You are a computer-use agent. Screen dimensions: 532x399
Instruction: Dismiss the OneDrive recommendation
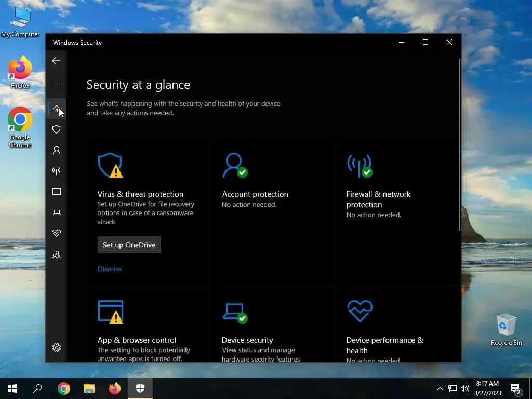click(x=110, y=269)
